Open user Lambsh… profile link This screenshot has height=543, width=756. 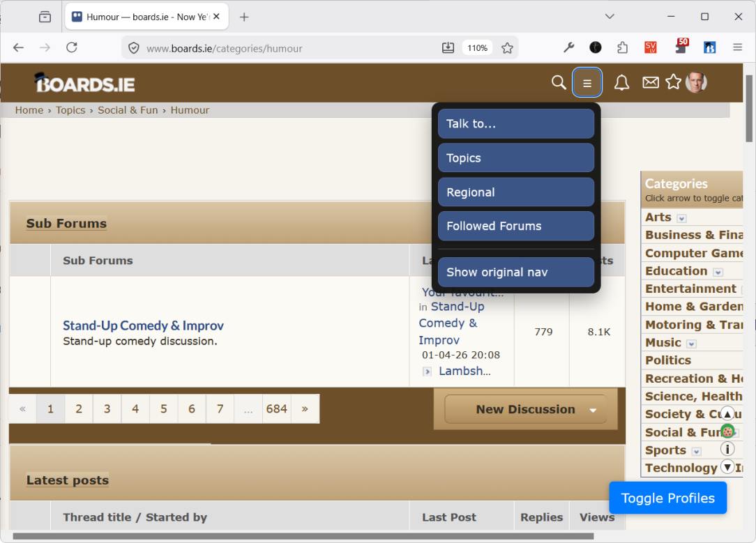464,371
